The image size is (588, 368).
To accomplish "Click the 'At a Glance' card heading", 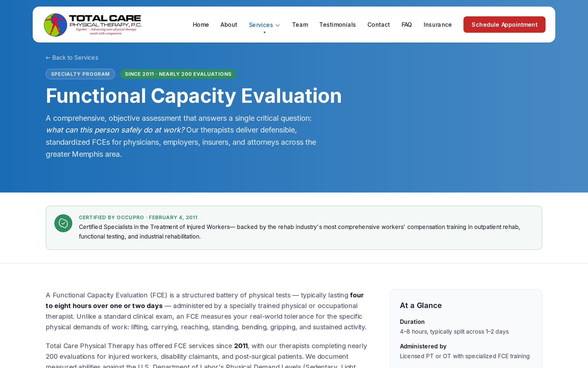I will pyautogui.click(x=421, y=305).
